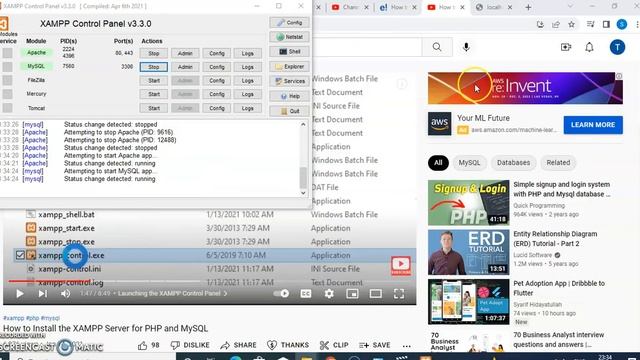This screenshot has height=360, width=640.
Task: Stop the MySQL module
Action: (153, 67)
